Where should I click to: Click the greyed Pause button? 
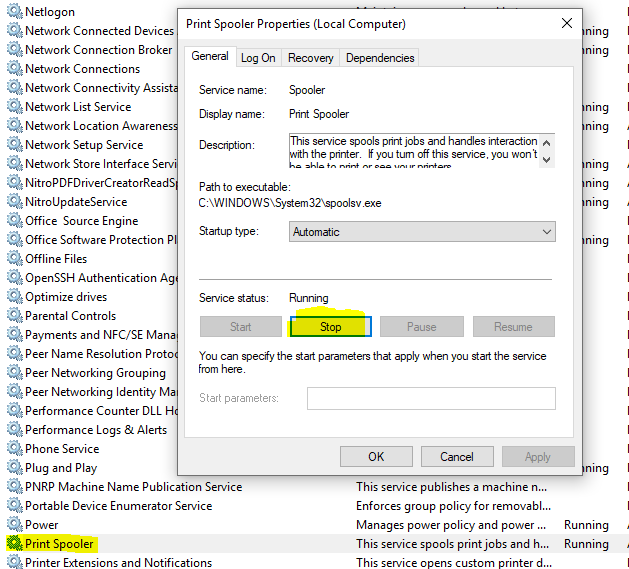(x=422, y=327)
